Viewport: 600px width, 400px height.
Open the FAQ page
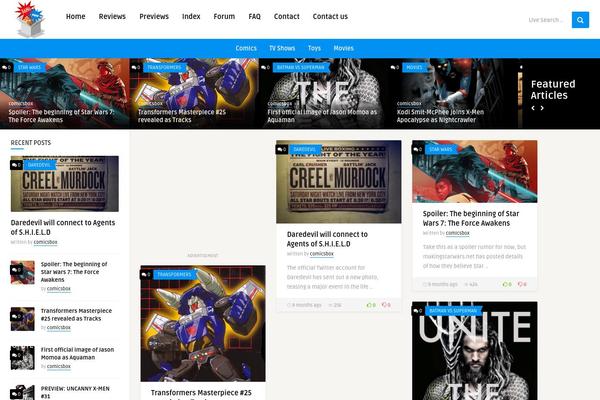click(254, 16)
